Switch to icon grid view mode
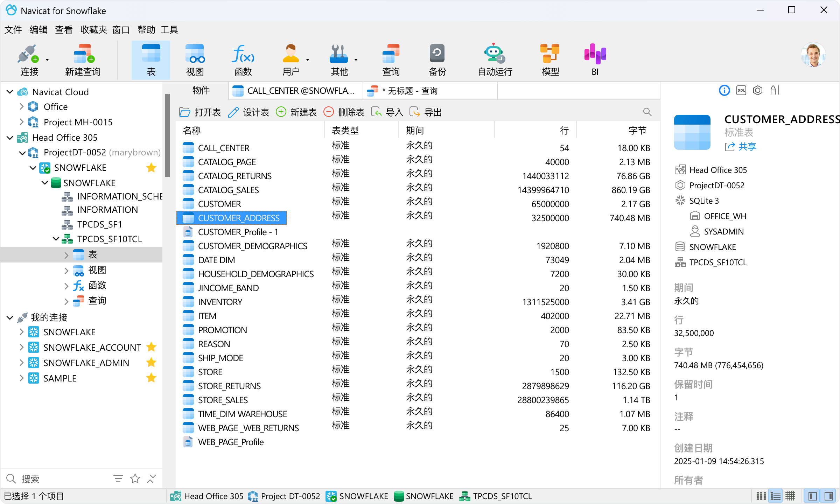 [x=761, y=496]
